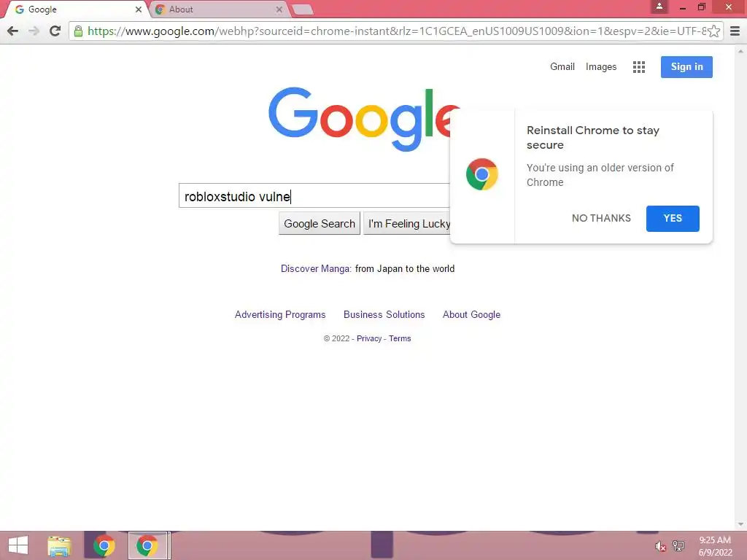The image size is (747, 560).
Task: Open the Discover Manga link
Action: [x=317, y=268]
